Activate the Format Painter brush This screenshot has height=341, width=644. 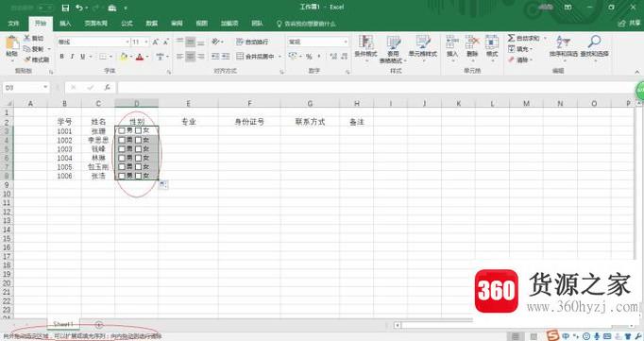coord(36,60)
